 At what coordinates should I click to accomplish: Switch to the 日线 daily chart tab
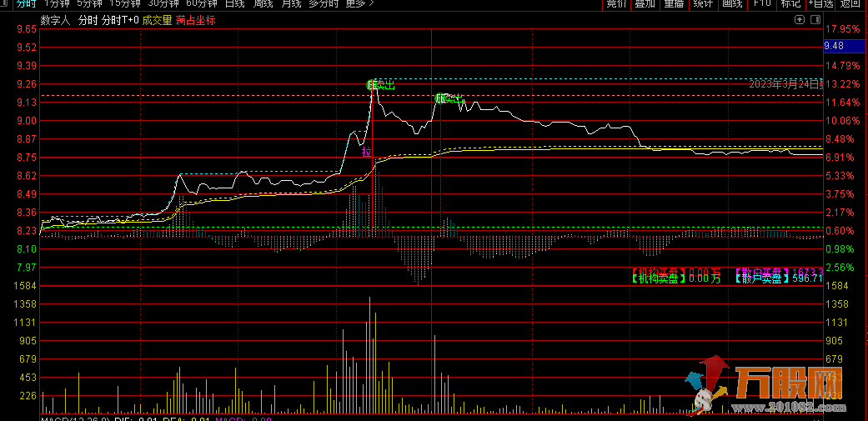point(234,4)
